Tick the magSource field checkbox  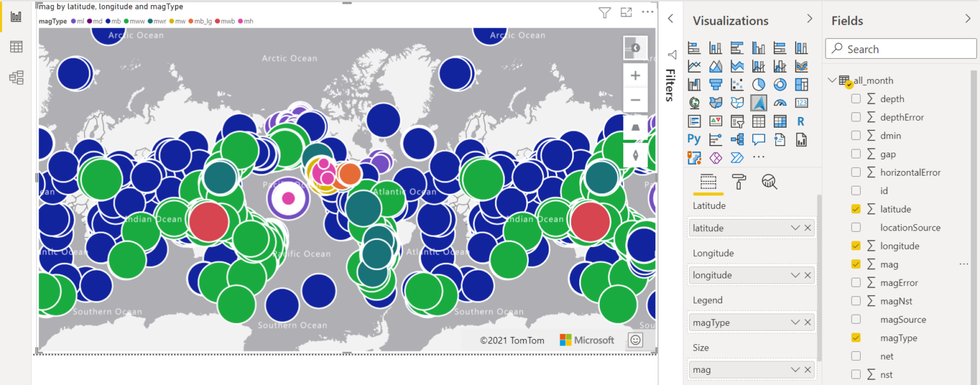[856, 319]
